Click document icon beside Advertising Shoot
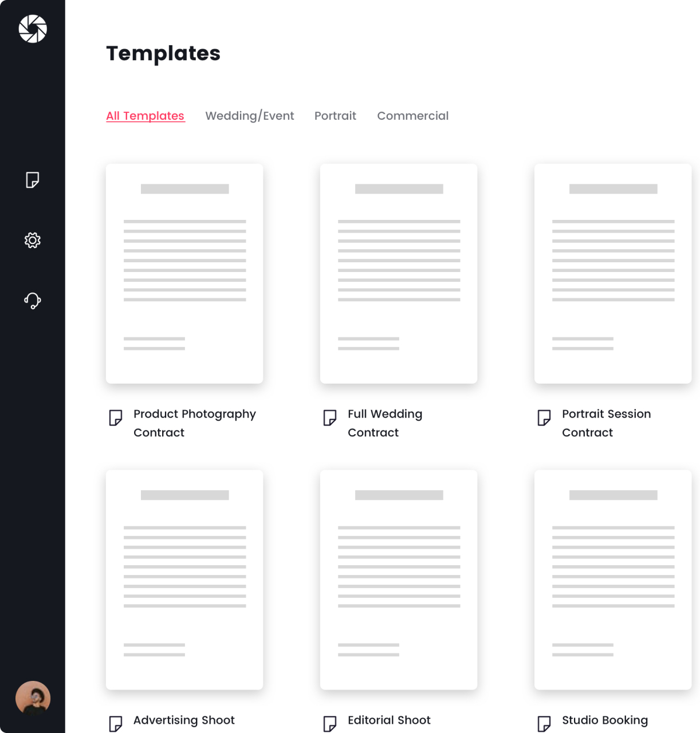The width and height of the screenshot is (700, 733). 116,724
